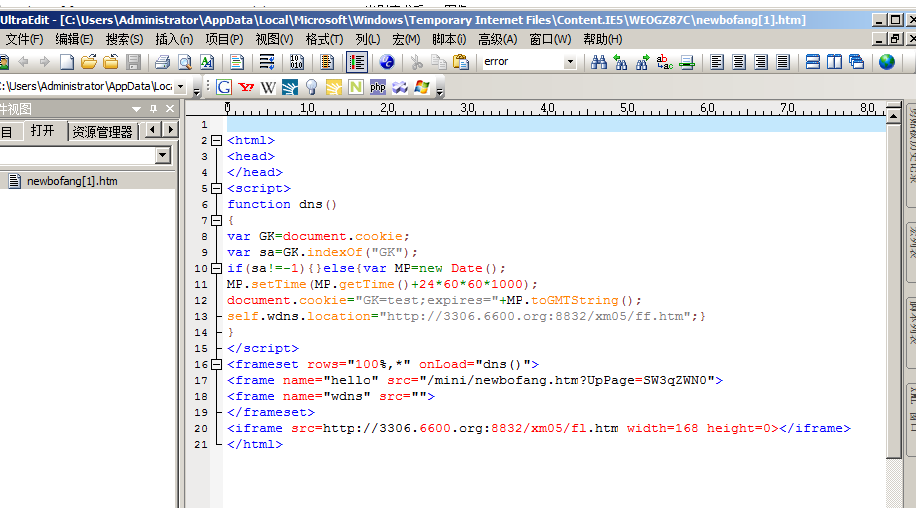The image size is (916, 508).
Task: Open web toolbar options dropdown arrow
Action: pyautogui.click(x=440, y=90)
